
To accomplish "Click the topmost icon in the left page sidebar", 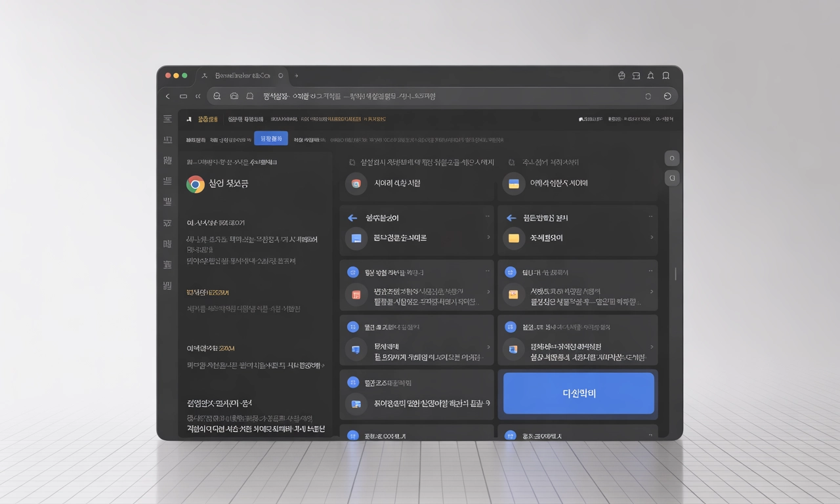I will click(167, 119).
